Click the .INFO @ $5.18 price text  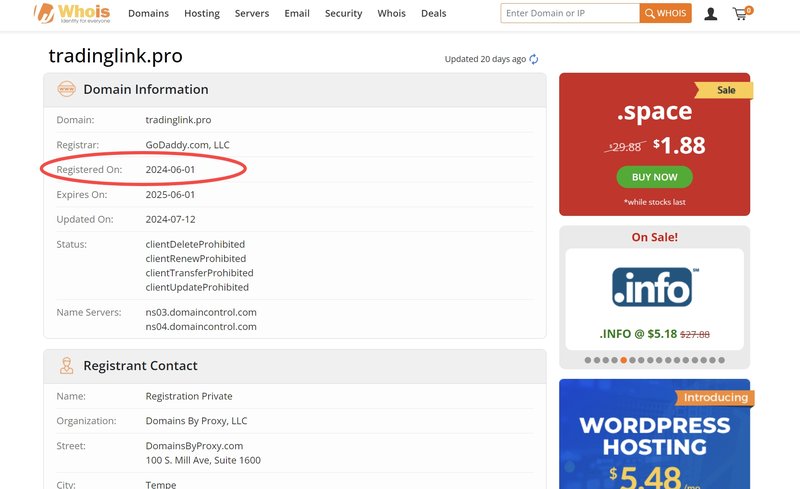638,334
